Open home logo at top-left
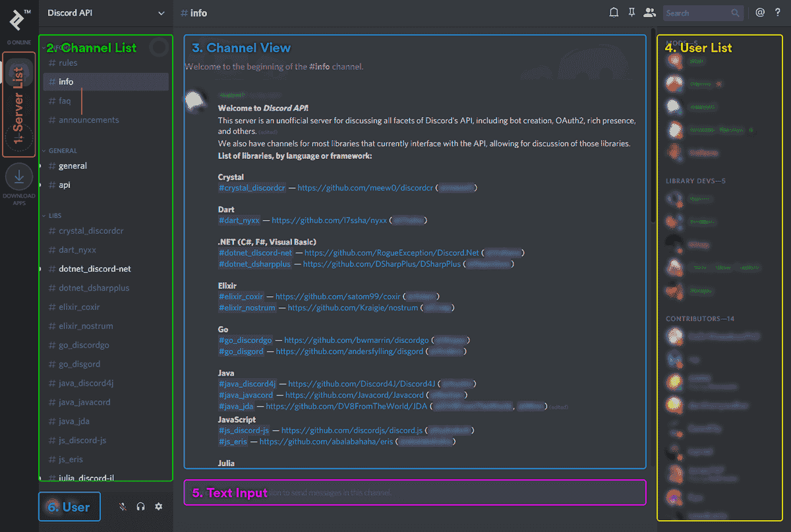 click(18, 19)
